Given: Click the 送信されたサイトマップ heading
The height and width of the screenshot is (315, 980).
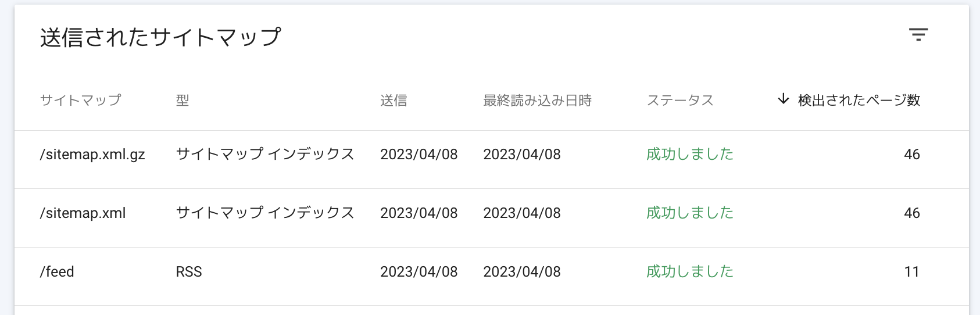Looking at the screenshot, I should coord(160,37).
